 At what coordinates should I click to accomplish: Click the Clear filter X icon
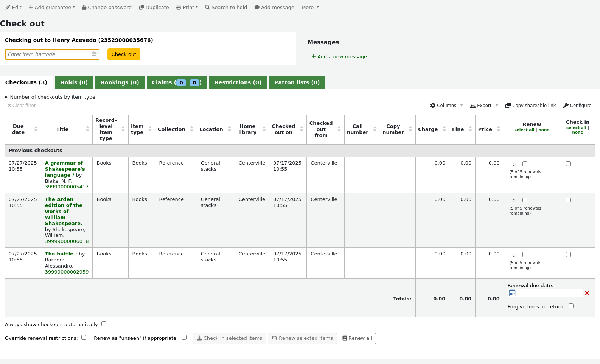click(x=9, y=106)
